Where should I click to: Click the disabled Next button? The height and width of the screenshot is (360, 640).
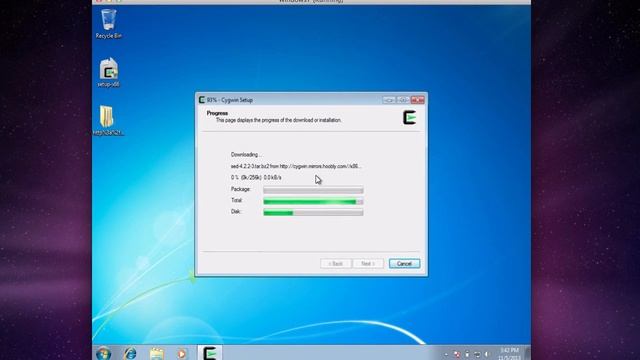368,264
